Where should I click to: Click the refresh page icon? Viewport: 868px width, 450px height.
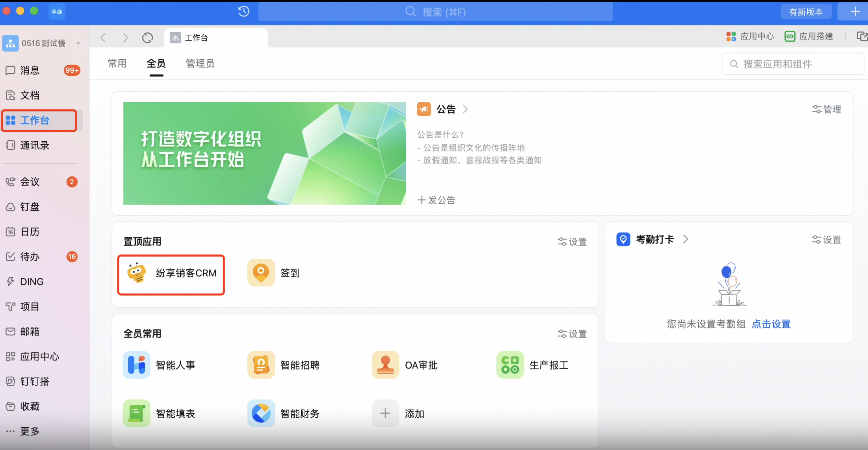coord(147,38)
